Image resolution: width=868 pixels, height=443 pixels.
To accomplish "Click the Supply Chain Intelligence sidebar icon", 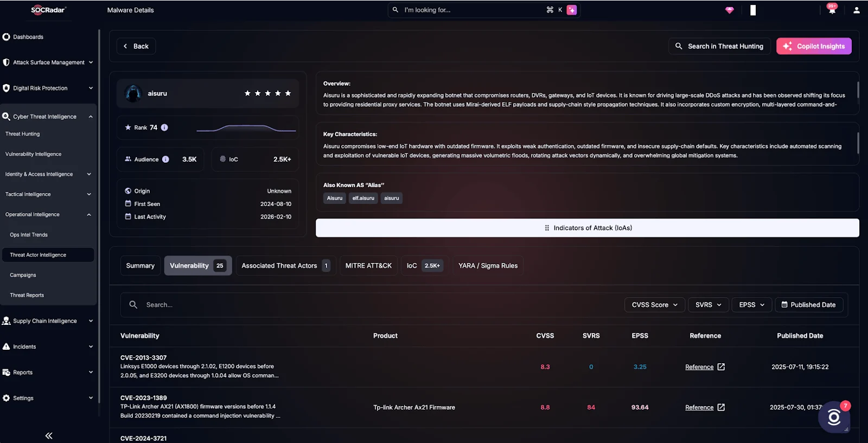I will pyautogui.click(x=7, y=321).
